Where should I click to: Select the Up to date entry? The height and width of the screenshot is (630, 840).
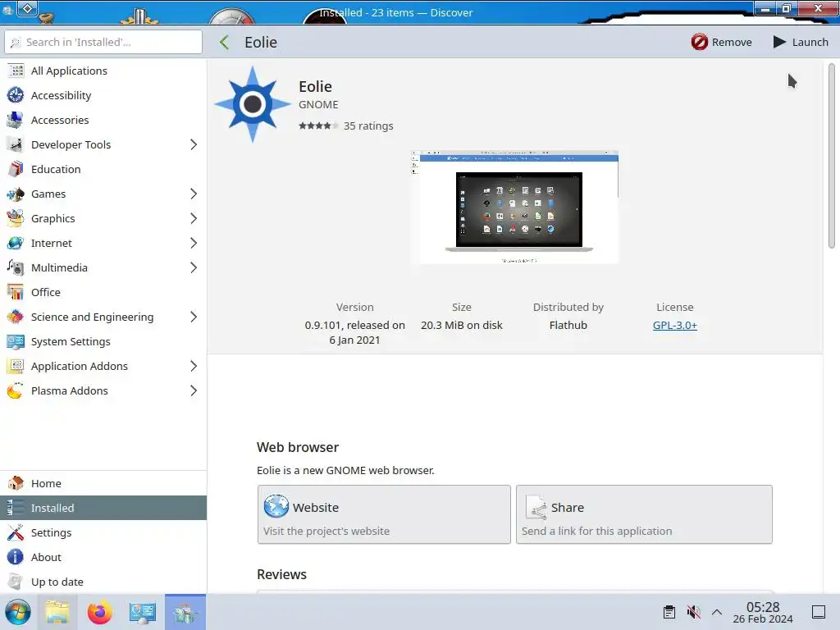coord(103,582)
